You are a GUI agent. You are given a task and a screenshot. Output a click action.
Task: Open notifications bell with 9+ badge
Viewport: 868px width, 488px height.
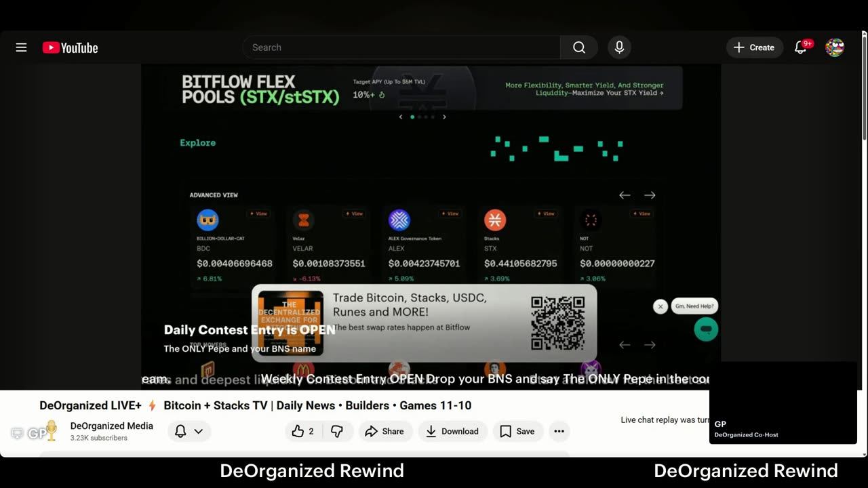[x=802, y=47]
